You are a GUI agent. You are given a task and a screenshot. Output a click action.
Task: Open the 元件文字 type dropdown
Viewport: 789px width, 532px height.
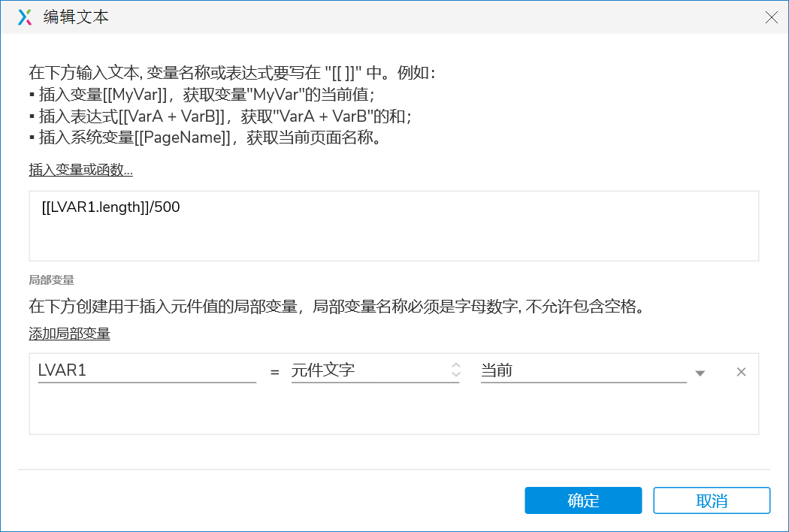pos(368,370)
